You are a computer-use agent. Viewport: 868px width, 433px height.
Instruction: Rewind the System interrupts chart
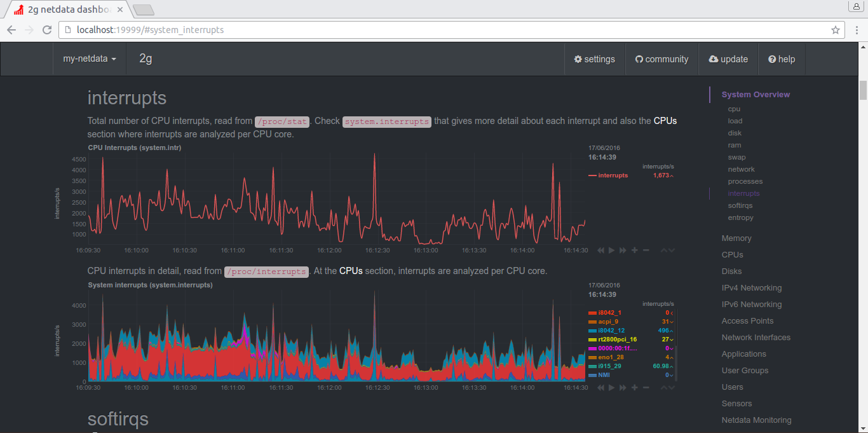[x=600, y=387]
